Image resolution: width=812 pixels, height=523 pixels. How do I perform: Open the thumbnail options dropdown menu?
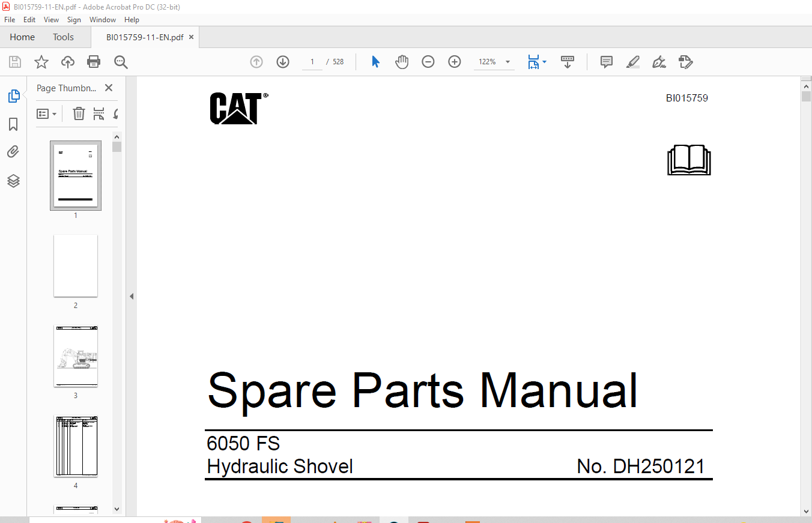point(47,113)
